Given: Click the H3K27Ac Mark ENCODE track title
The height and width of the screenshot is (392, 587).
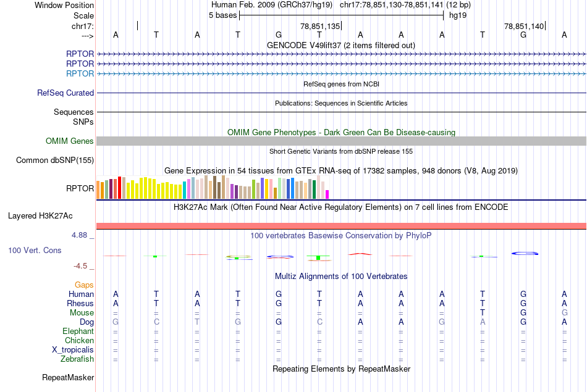Looking at the screenshot, I should point(341,207).
